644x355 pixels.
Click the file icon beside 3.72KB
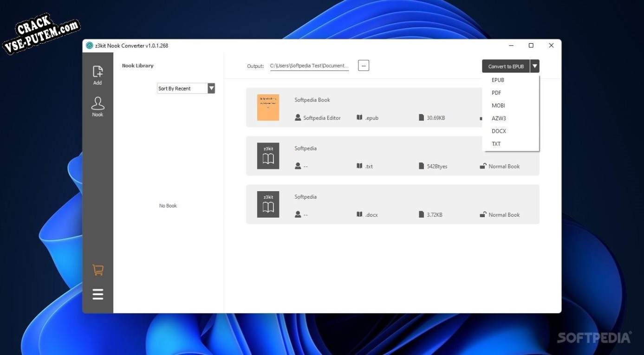click(x=422, y=214)
